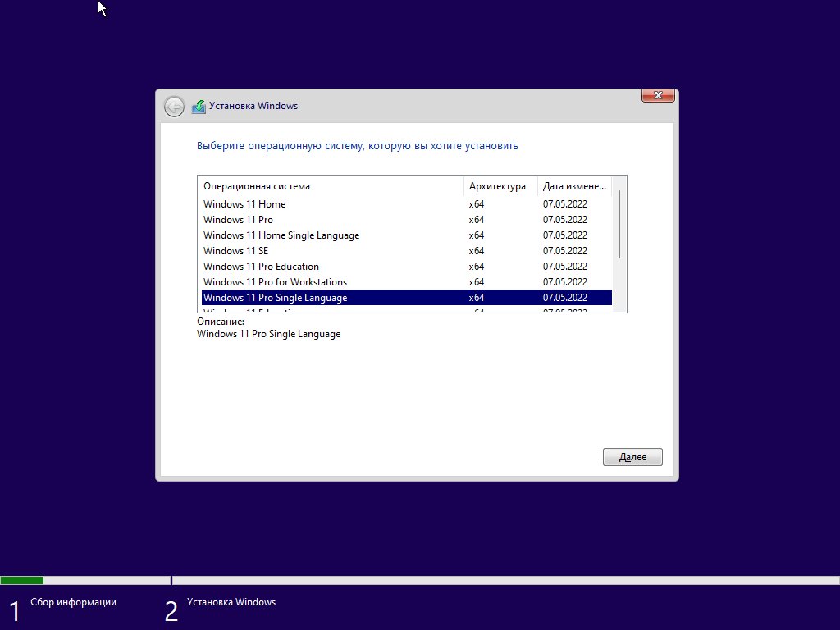Click date in Windows 11 Pro for Workstations row

[564, 282]
